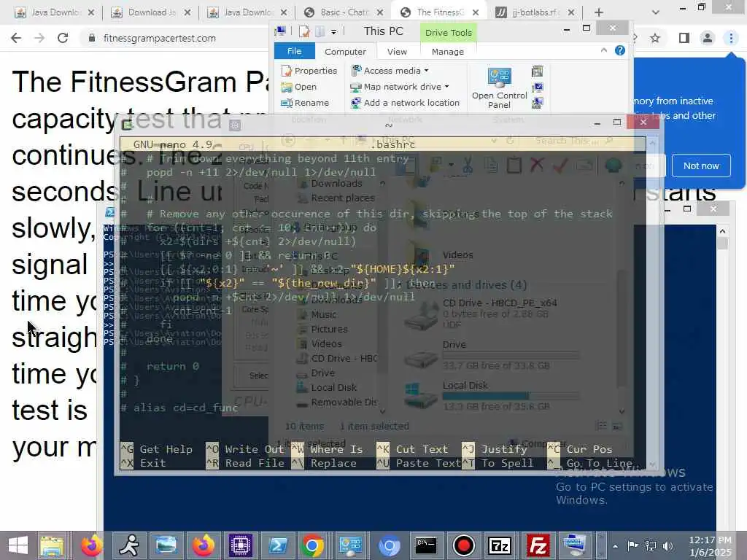The image size is (747, 560).
Task: Collapse the This PC ribbon
Action: pyautogui.click(x=603, y=50)
